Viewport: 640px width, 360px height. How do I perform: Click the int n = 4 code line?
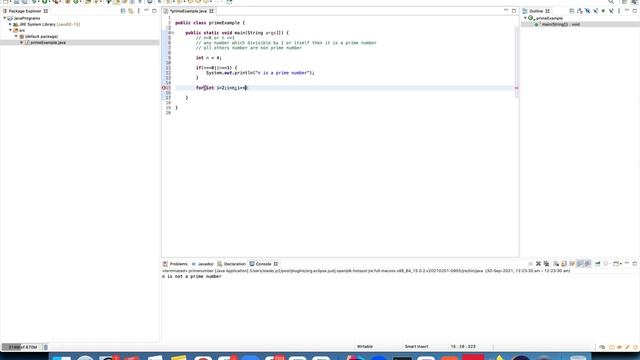[x=209, y=58]
